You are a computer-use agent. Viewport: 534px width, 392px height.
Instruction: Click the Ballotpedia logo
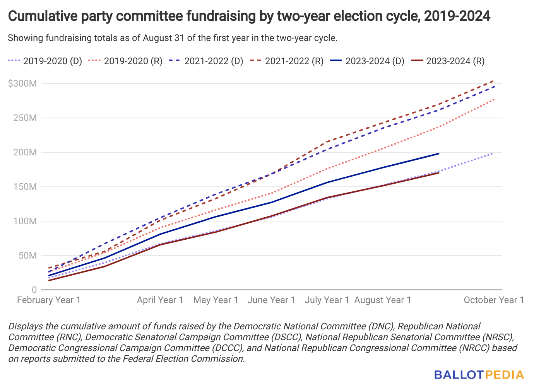click(479, 375)
